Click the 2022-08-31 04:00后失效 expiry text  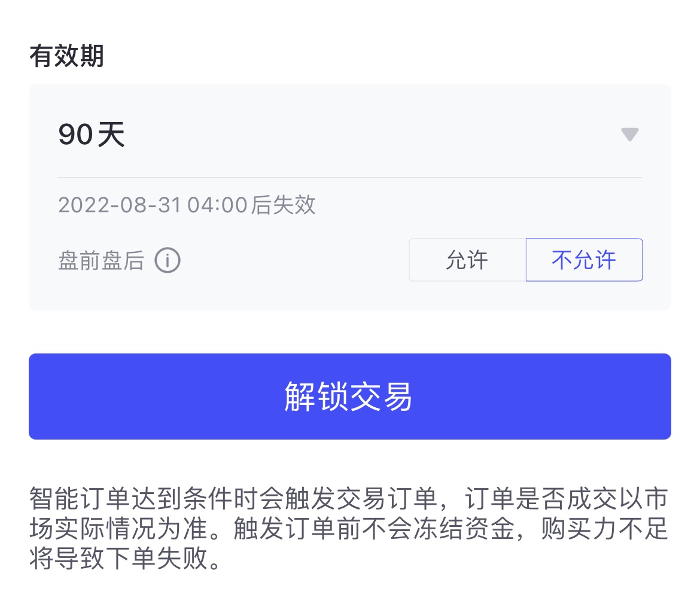(187, 205)
